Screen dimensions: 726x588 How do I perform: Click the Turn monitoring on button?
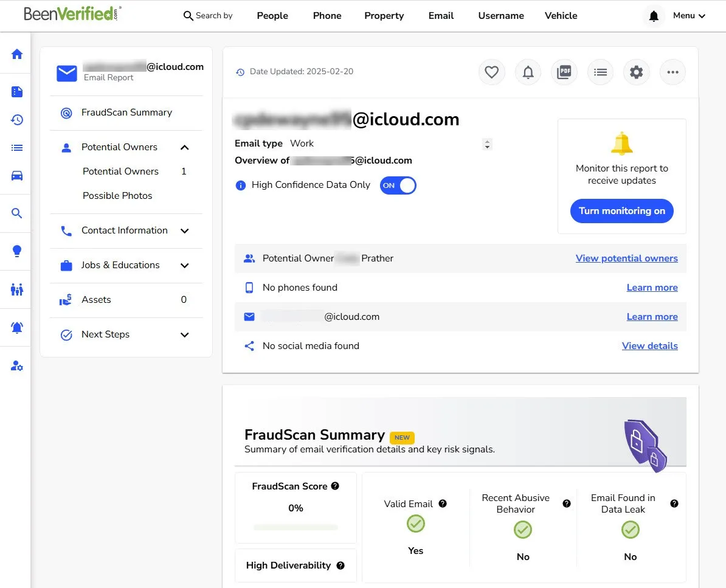[621, 211]
